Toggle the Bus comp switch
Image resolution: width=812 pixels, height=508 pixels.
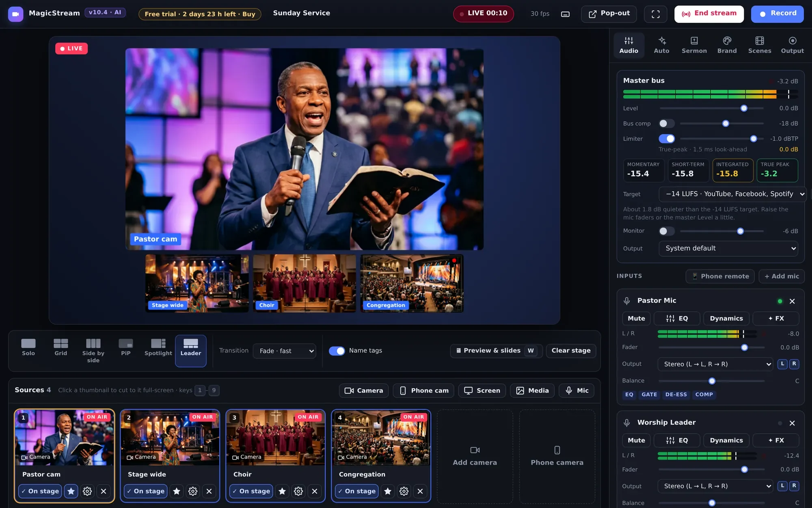click(x=667, y=124)
